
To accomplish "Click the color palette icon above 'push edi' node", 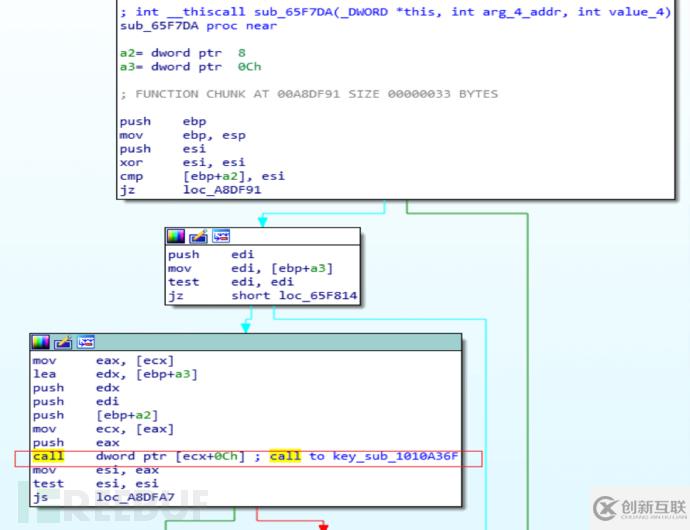I will point(176,236).
